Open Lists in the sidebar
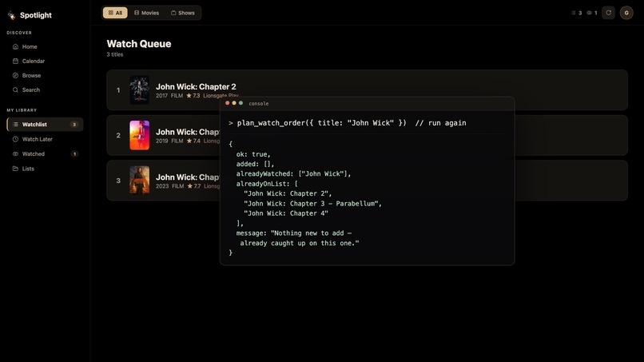The image size is (644, 362). click(x=45, y=169)
